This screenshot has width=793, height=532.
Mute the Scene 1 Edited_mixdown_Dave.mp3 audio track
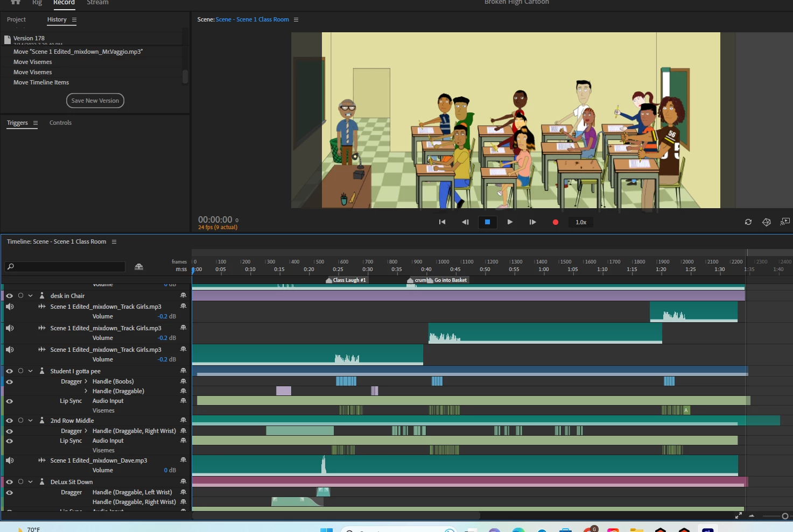(x=10, y=460)
